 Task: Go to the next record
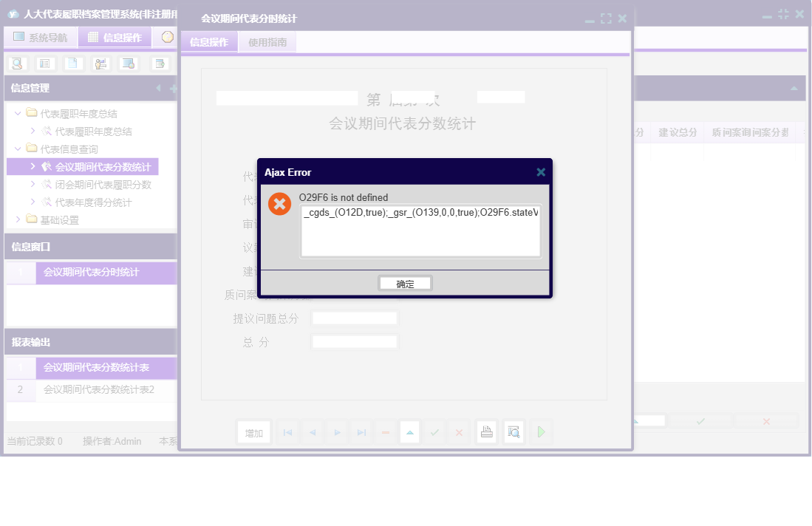337,432
